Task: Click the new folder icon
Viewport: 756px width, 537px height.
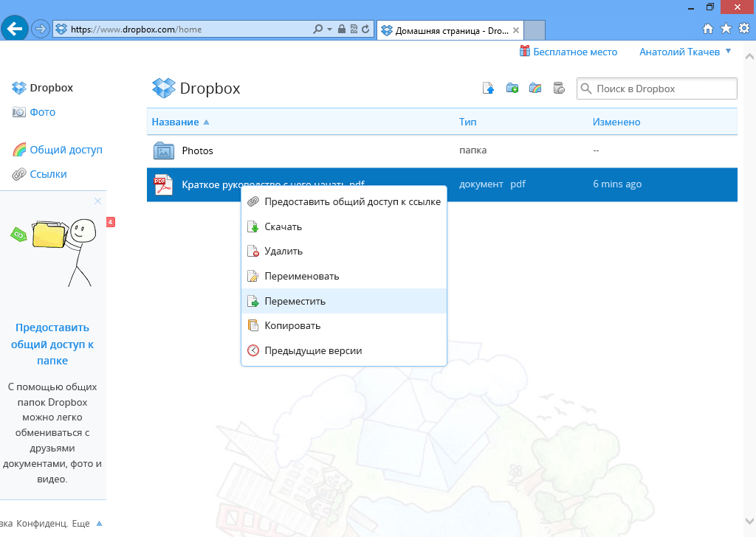Action: click(x=512, y=88)
